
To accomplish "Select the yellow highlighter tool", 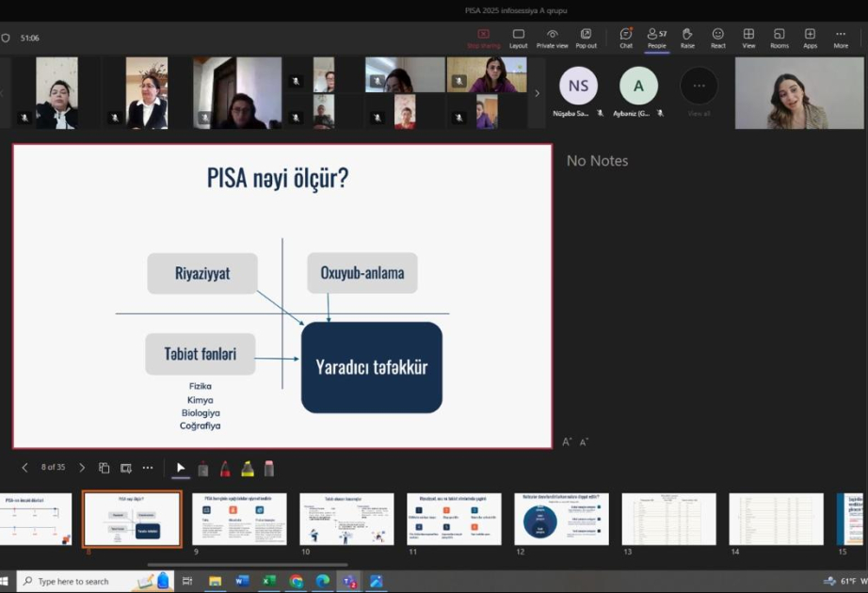I will [248, 469].
